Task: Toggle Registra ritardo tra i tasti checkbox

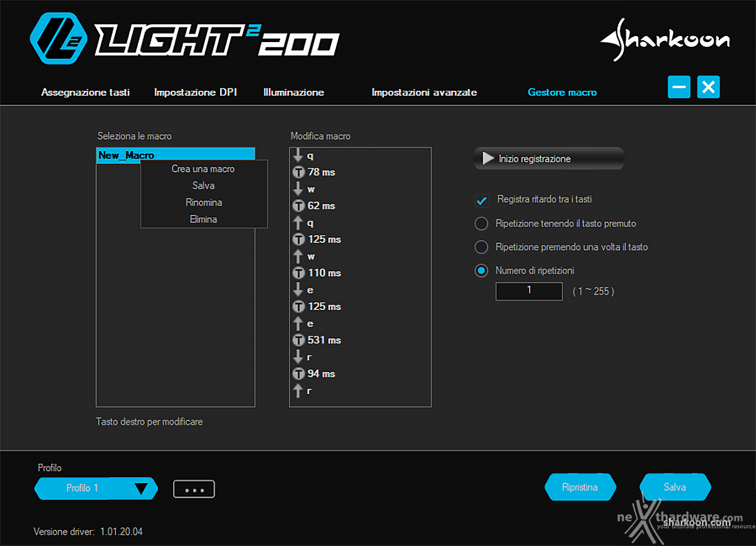Action: (482, 200)
